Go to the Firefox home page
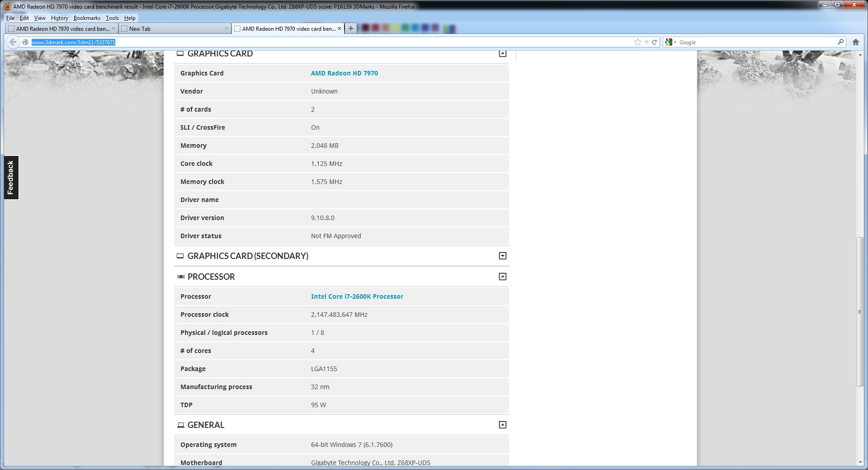Viewport: 868px width, 470px height. coord(855,42)
